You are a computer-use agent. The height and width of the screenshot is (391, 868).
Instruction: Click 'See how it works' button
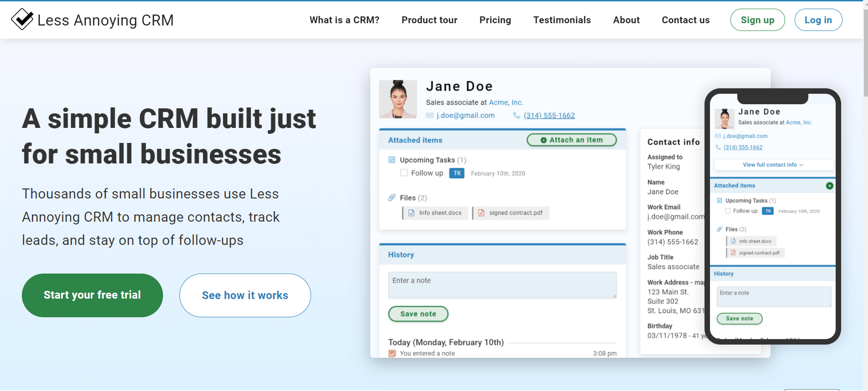point(245,295)
